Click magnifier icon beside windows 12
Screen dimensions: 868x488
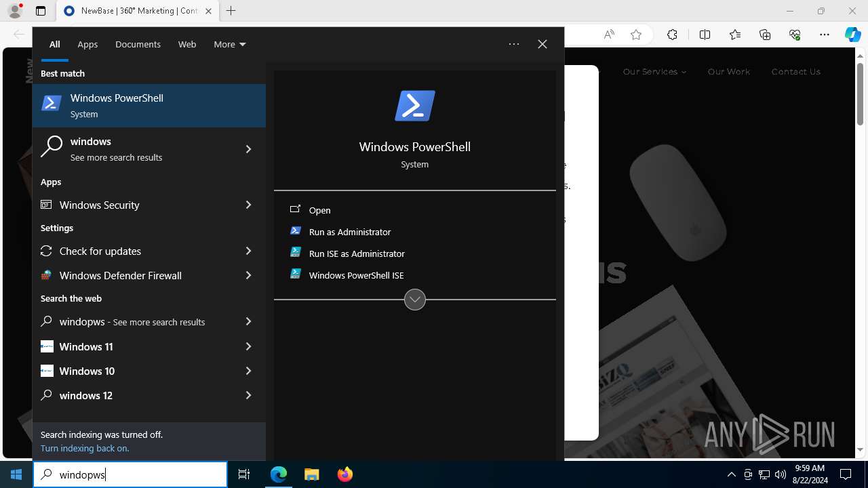pos(46,395)
